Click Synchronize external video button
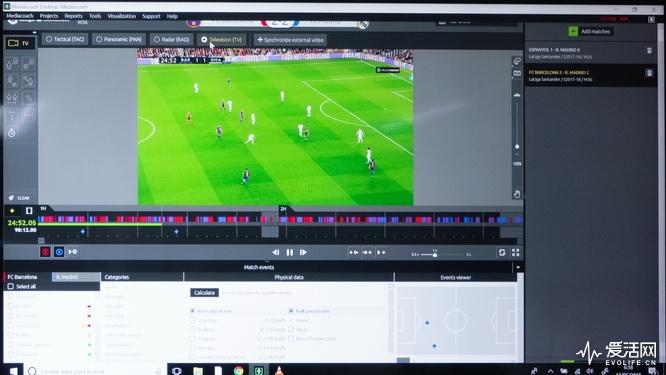The image size is (666, 375). click(x=291, y=39)
